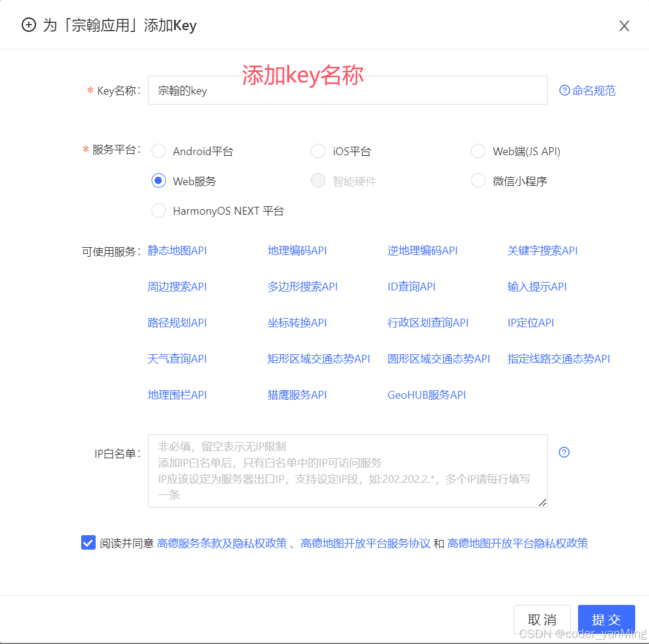Select the HarmonyOS NEXT 平台 radio button
Viewport: 649px width, 644px height.
(x=159, y=210)
